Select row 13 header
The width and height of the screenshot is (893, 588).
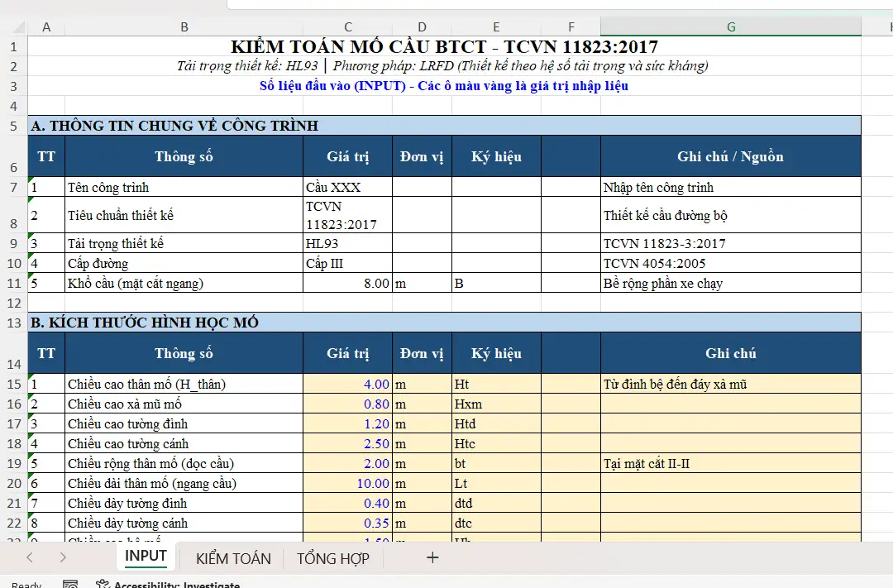[13, 323]
